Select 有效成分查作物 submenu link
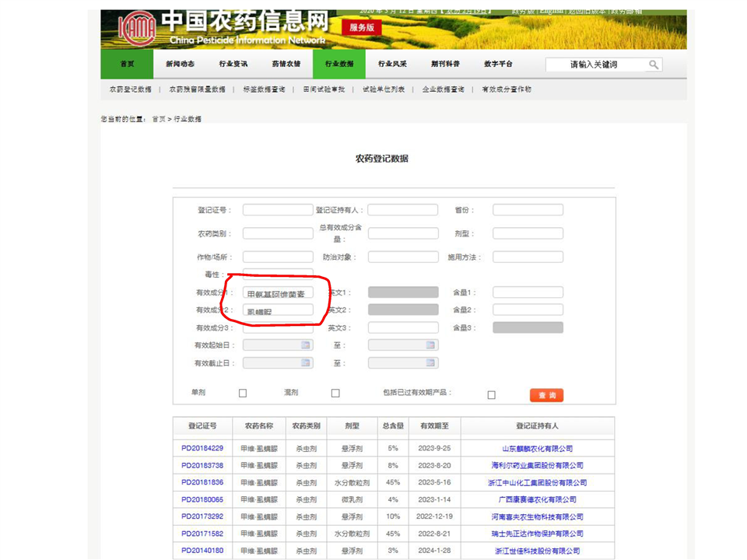The height and width of the screenshot is (560, 747). point(507,89)
